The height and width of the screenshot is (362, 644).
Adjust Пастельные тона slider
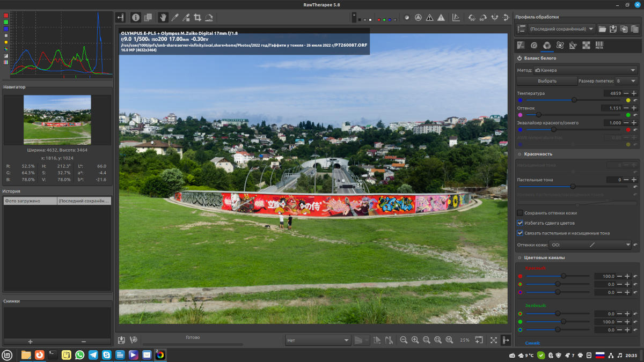click(572, 187)
